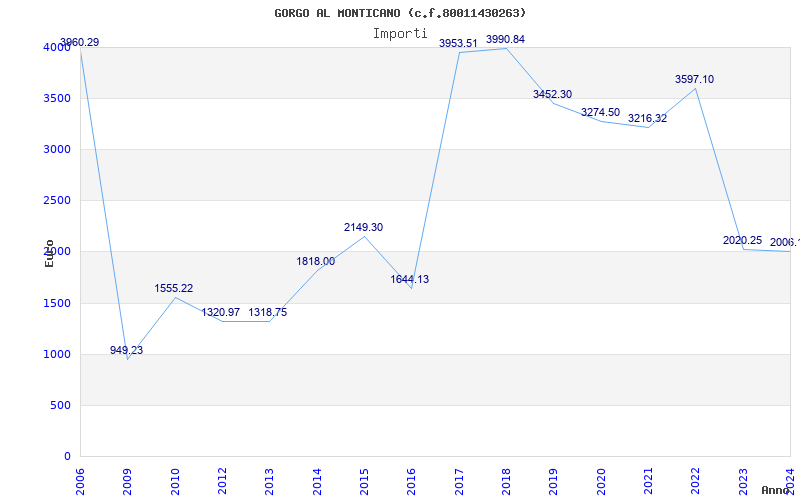The width and height of the screenshot is (800, 500).
Task: Click x-axis year 2014
Action: click(x=317, y=481)
